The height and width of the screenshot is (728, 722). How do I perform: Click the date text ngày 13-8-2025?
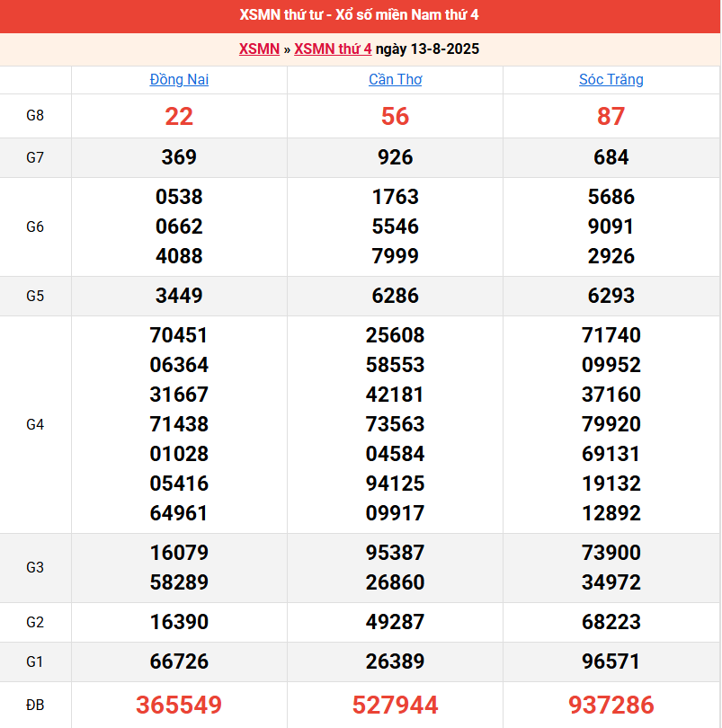(427, 49)
